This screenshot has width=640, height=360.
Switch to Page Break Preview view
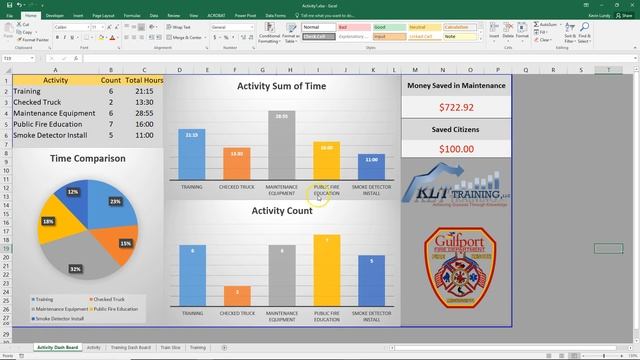pyautogui.click(x=574, y=356)
